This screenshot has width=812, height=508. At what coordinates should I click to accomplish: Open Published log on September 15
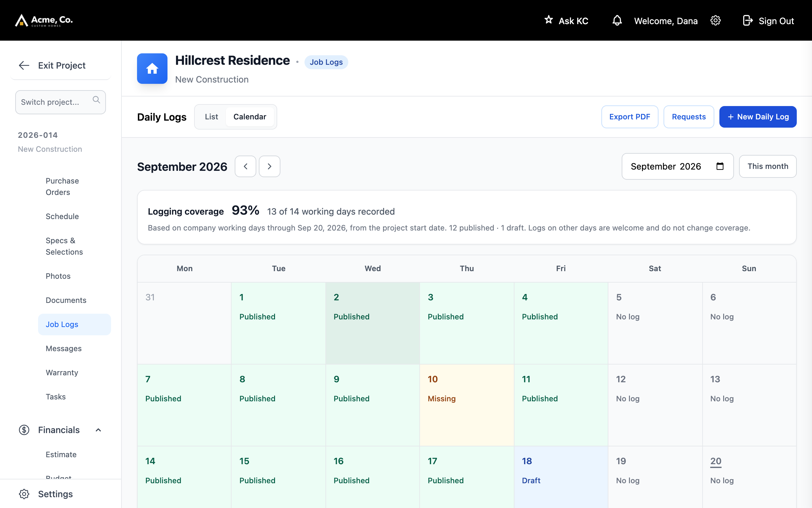pyautogui.click(x=278, y=477)
